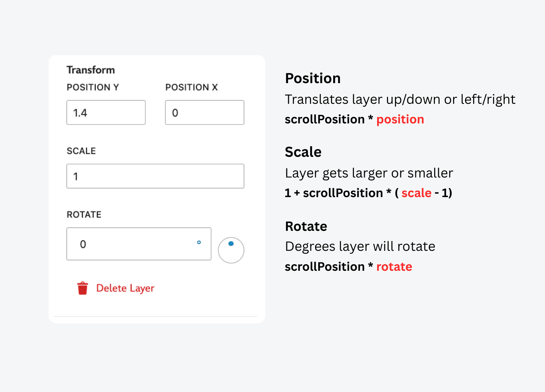
Task: Click the Transform section heading
Action: tap(90, 70)
